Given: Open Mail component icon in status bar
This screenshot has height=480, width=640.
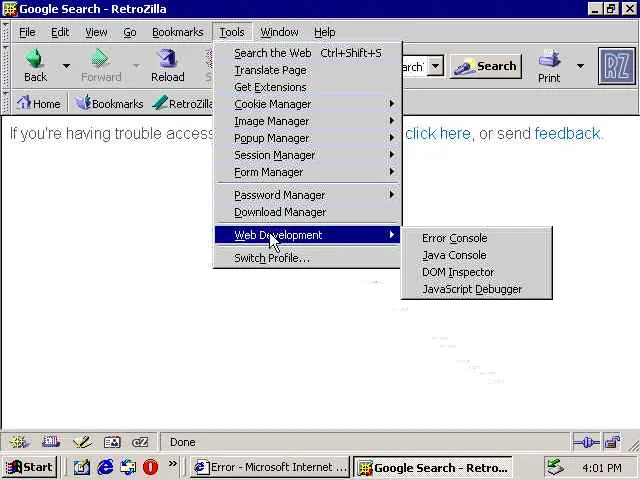Looking at the screenshot, I should pos(51,442).
